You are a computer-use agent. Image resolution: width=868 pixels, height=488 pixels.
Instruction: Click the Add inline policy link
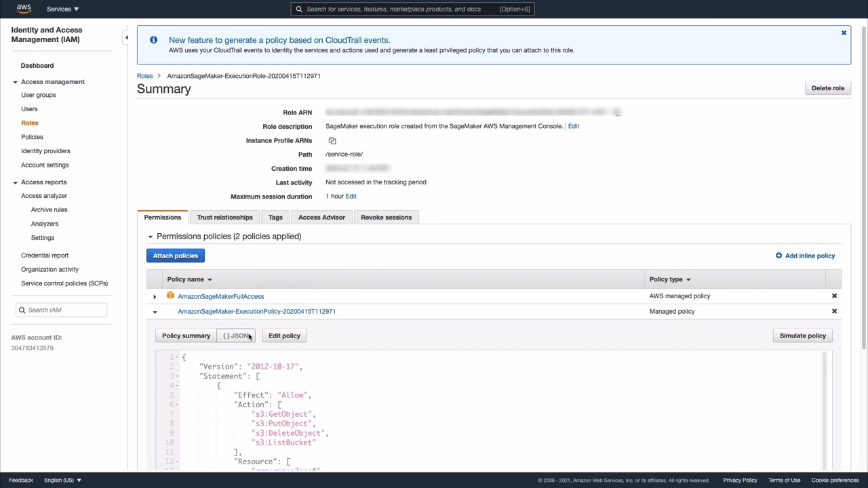(x=810, y=256)
